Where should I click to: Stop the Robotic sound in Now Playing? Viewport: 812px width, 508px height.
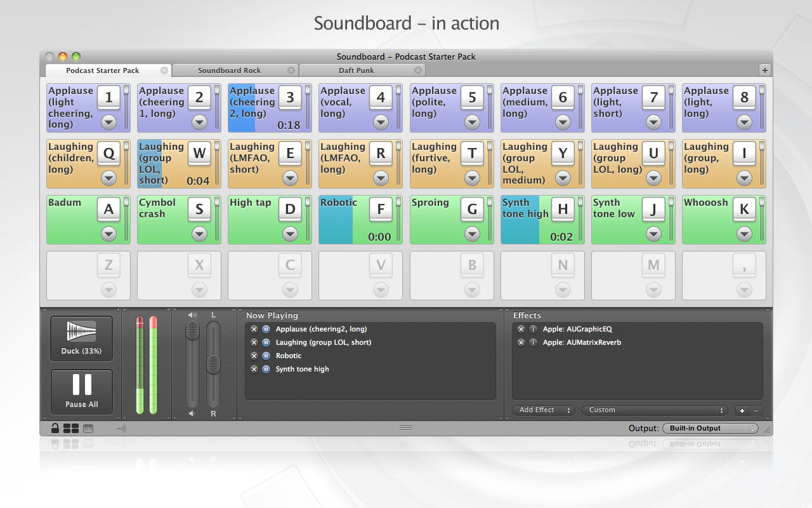point(254,356)
